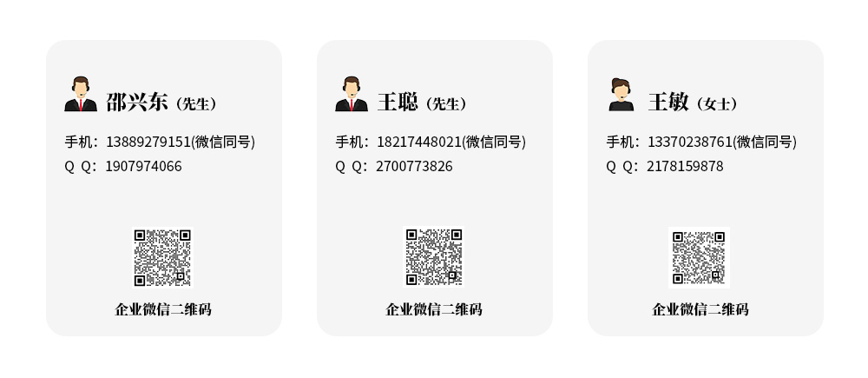Open 邵兴东's enterprise WeChat QR code
The width and height of the screenshot is (868, 378).
pyautogui.click(x=163, y=258)
